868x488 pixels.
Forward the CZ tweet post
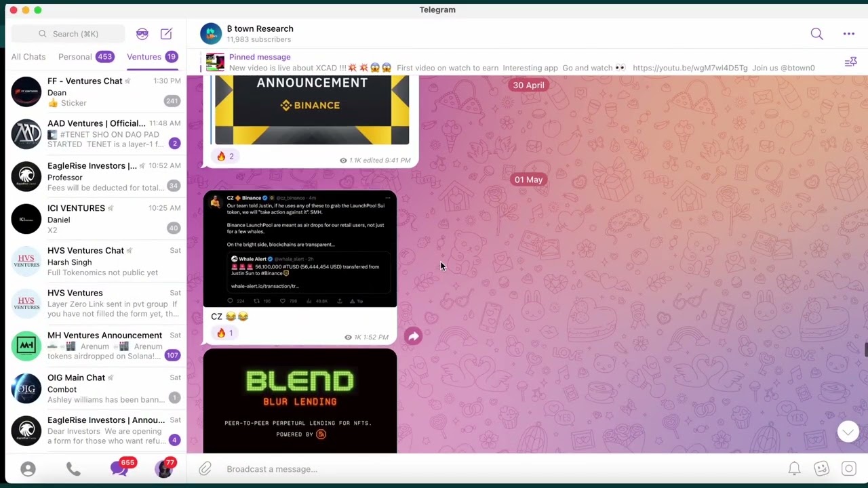click(413, 335)
